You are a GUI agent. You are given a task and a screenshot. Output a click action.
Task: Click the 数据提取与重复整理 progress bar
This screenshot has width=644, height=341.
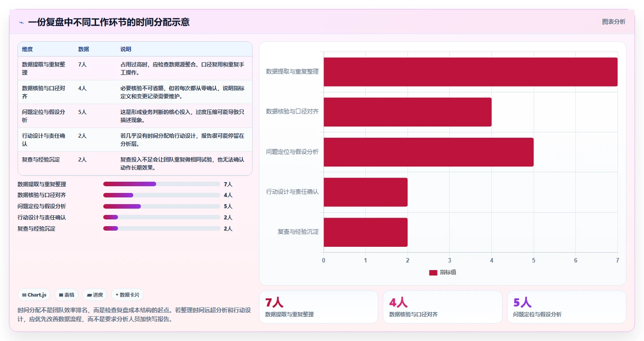(x=162, y=184)
